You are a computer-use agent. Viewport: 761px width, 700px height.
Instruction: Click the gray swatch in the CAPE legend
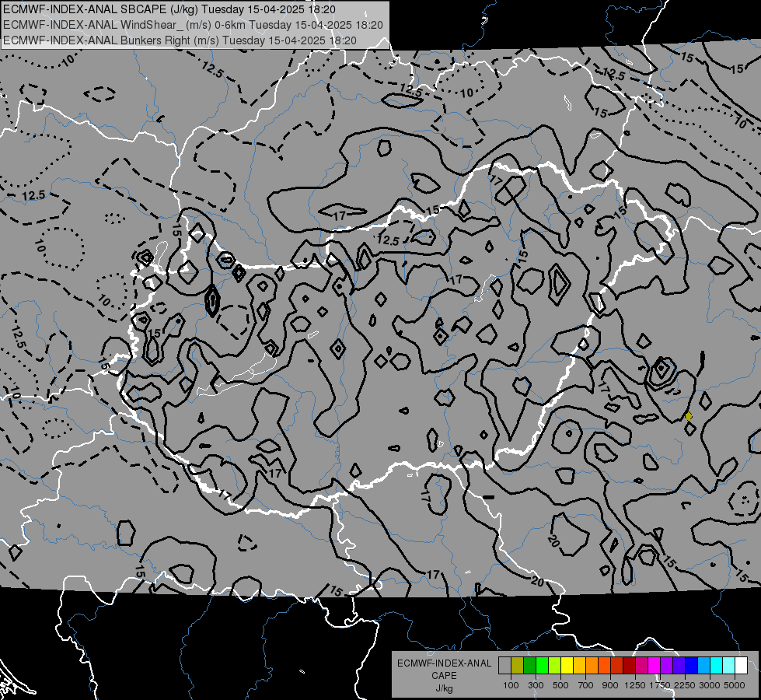click(x=504, y=665)
